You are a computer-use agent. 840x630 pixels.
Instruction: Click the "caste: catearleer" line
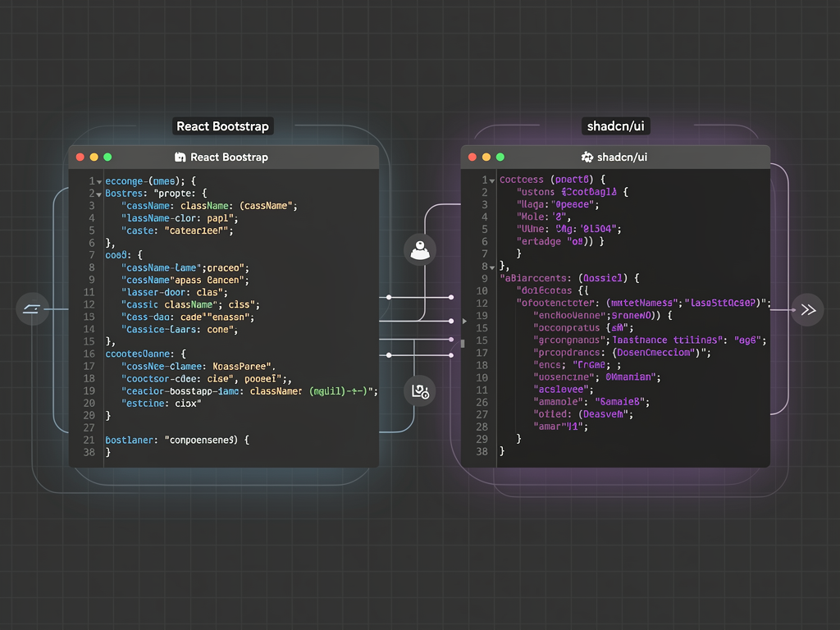click(177, 231)
